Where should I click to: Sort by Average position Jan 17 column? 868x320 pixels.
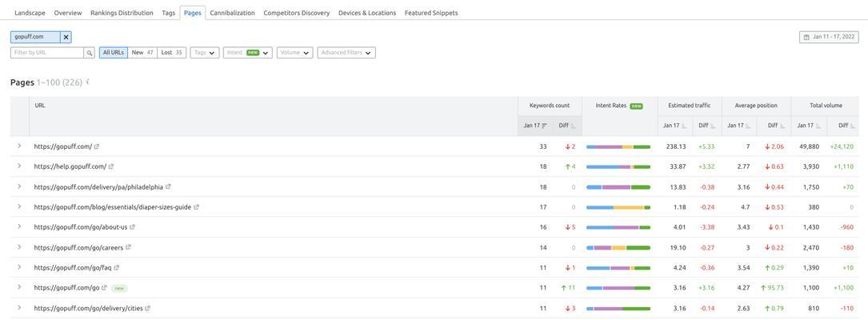point(739,126)
